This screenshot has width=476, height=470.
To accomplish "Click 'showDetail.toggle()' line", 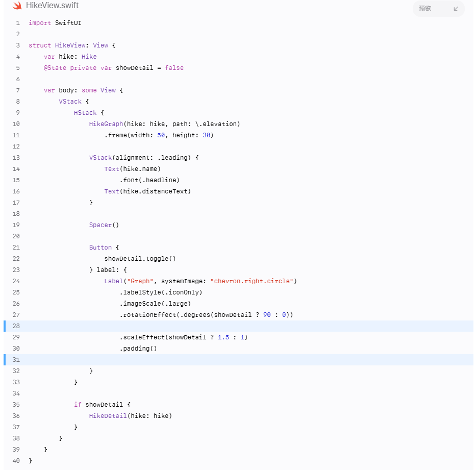I will click(x=140, y=259).
